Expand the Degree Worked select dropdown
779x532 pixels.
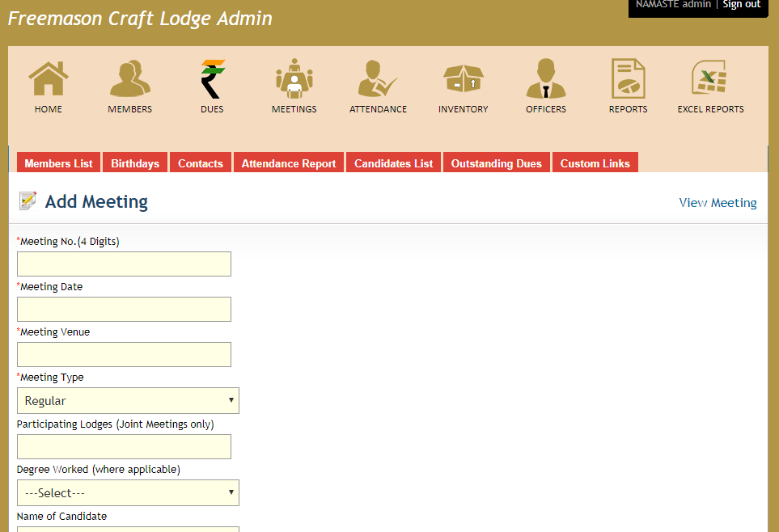pos(128,493)
